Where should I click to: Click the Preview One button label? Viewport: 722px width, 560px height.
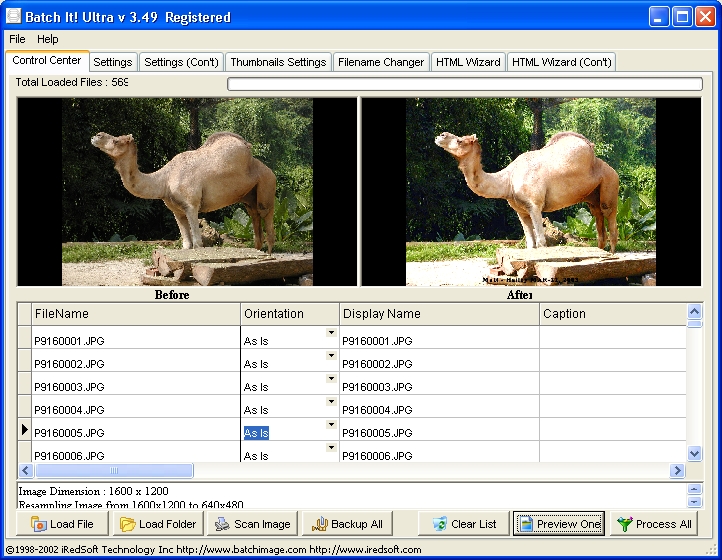[x=568, y=524]
